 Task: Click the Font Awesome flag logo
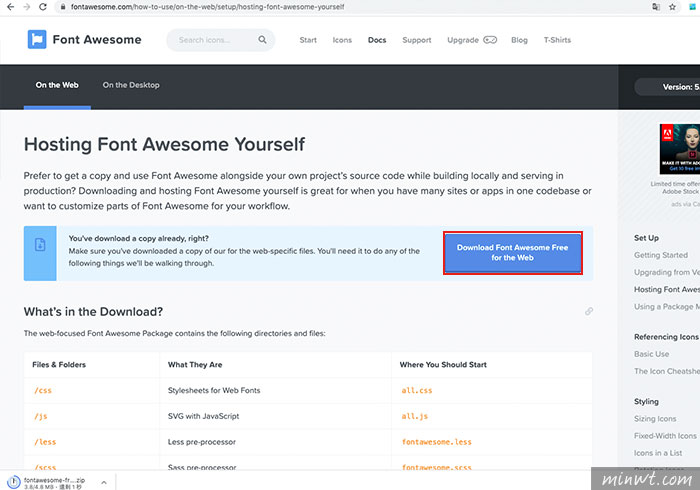37,40
